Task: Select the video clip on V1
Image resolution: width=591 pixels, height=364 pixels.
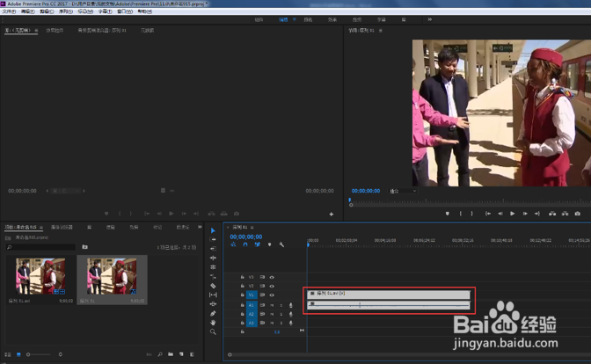Action: 389,294
